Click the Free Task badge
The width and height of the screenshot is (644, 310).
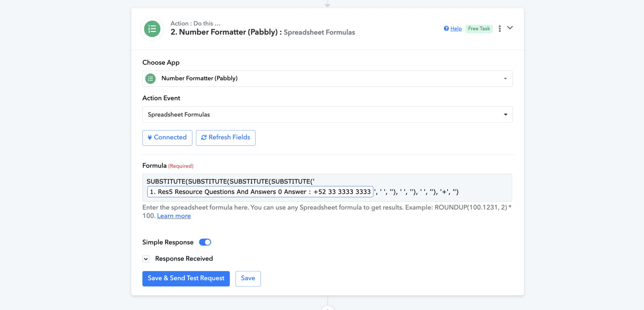point(479,29)
